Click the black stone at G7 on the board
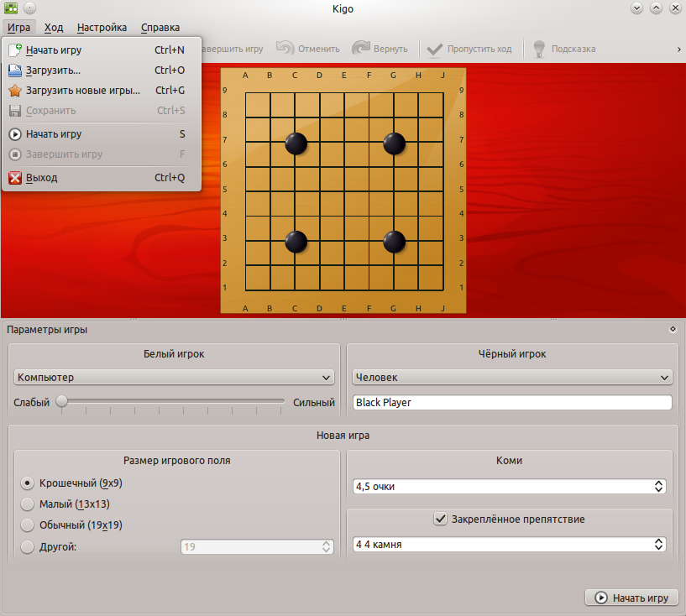 tap(394, 144)
